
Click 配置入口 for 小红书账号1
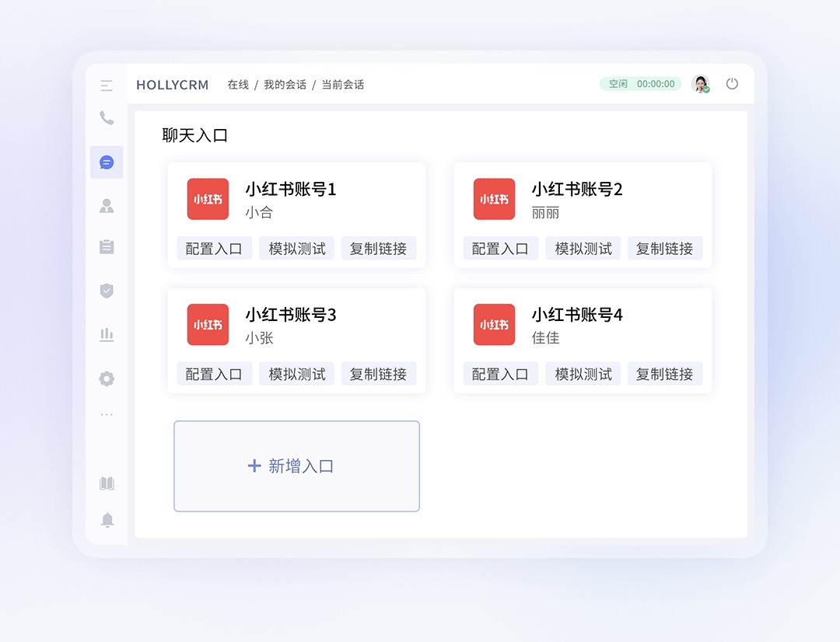(215, 249)
